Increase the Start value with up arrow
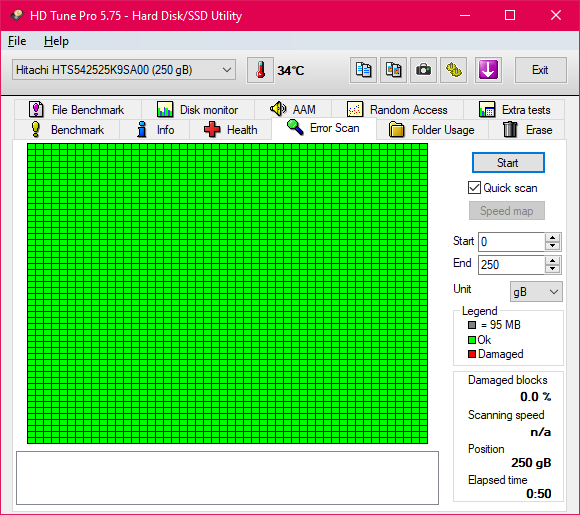Screen dimensions: 580x515 [552, 238]
